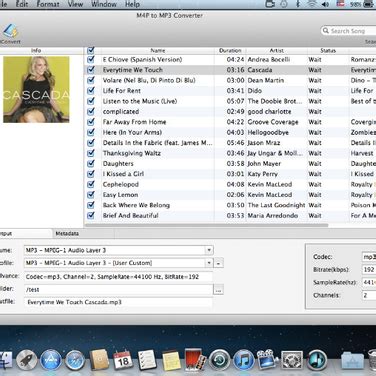Click the US flag input menu icon
The height and width of the screenshot is (376, 376).
click(340, 4)
